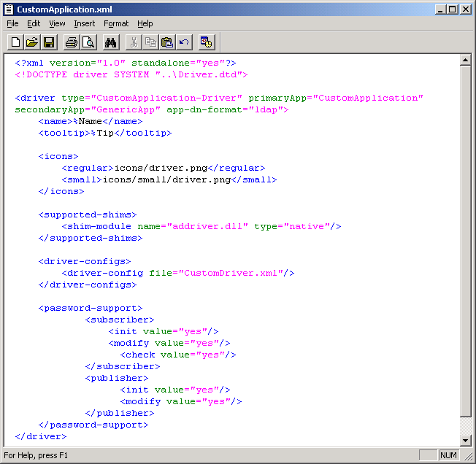This screenshot has height=464, width=476.
Task: Paste clipboard contents using toolbar icon
Action: pos(167,42)
